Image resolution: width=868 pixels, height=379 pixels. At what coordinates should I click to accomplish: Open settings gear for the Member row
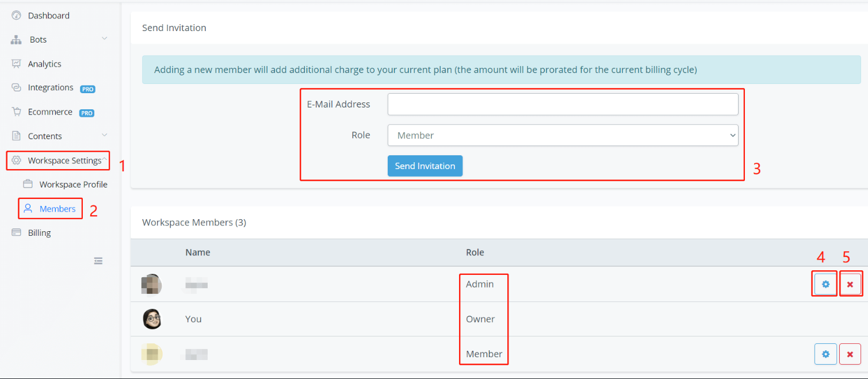pos(825,354)
